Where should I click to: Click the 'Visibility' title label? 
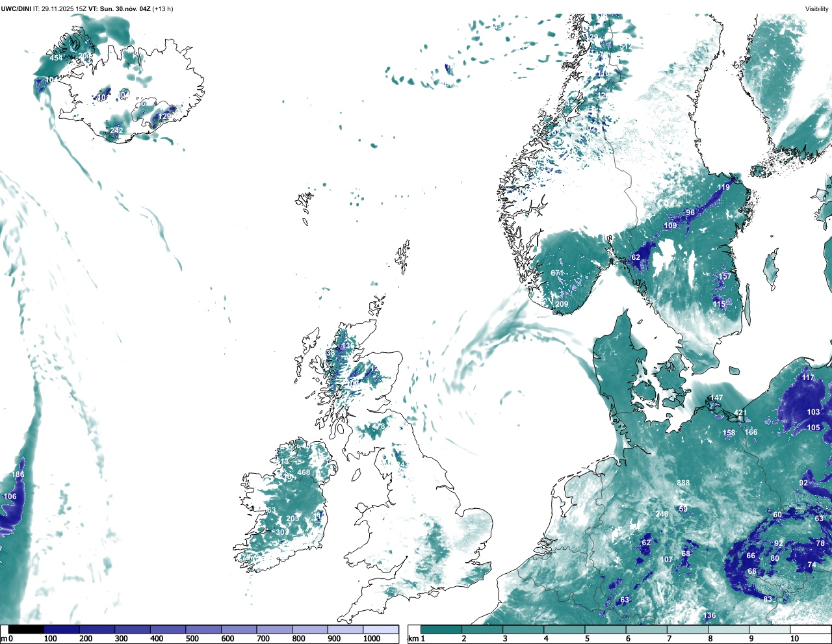(x=817, y=8)
